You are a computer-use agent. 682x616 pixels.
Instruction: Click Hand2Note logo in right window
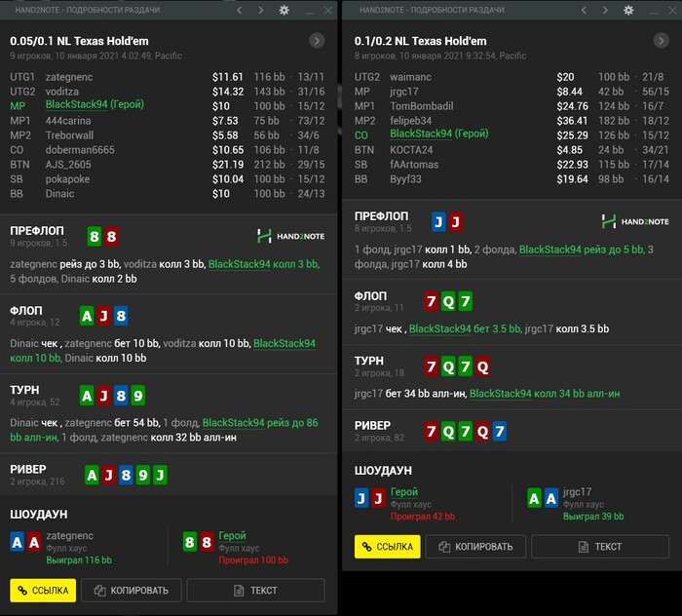(x=635, y=221)
